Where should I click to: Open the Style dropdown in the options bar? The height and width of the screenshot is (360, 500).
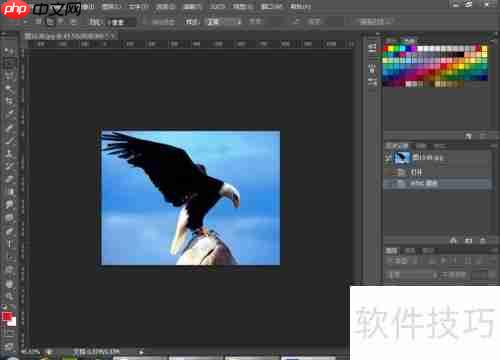click(224, 22)
